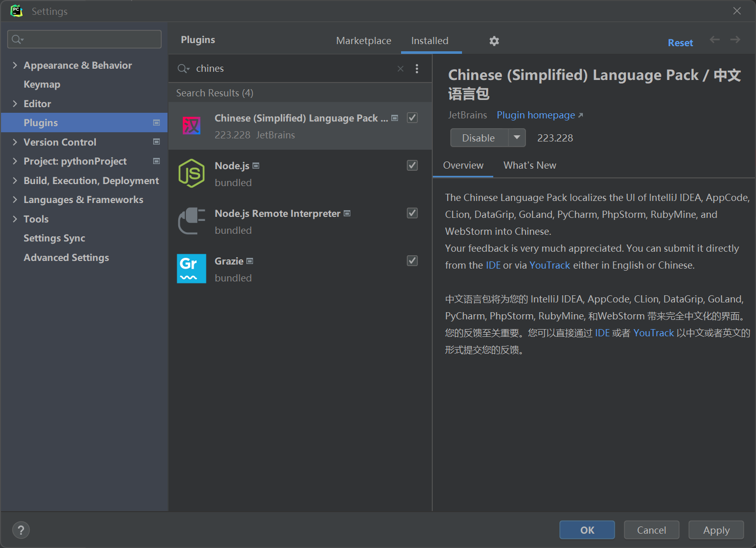
Task: Select the Node.js plugin row
Action: click(300, 173)
